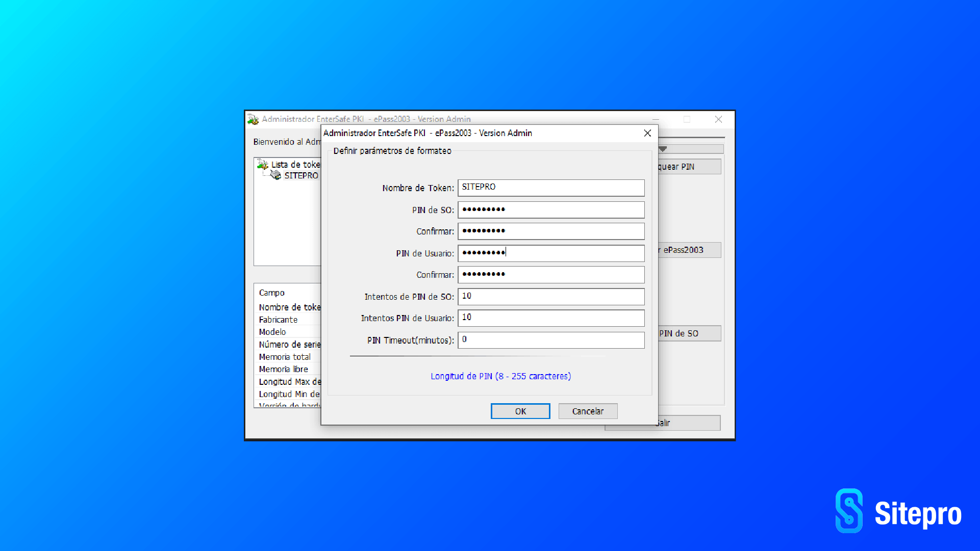Click the Cancelar button
Image resolution: width=980 pixels, height=551 pixels.
click(x=588, y=411)
